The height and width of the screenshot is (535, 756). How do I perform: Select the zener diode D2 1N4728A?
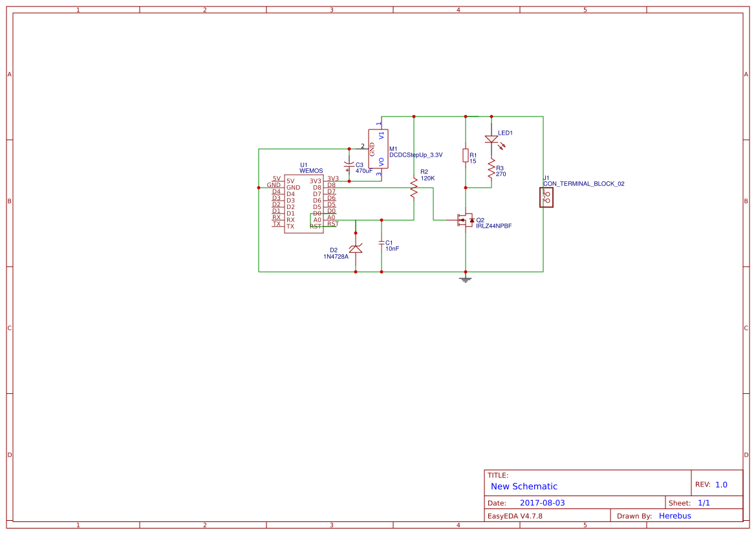coord(355,249)
